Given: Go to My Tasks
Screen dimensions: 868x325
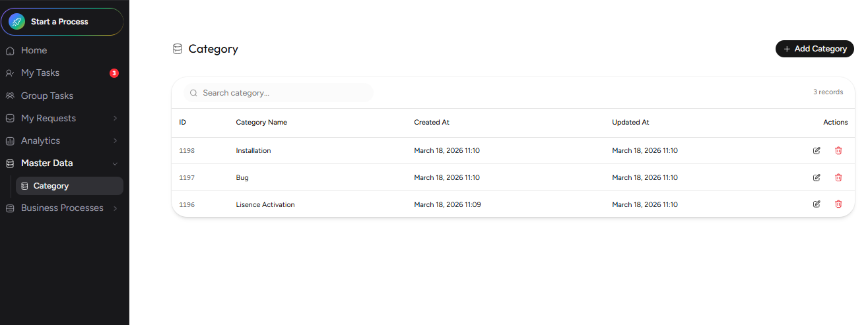Looking at the screenshot, I should point(40,73).
